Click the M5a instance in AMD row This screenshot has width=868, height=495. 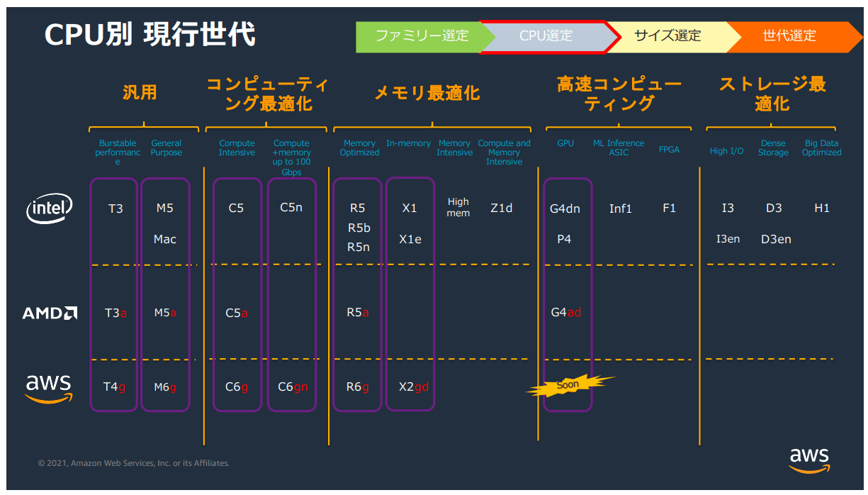click(x=165, y=313)
